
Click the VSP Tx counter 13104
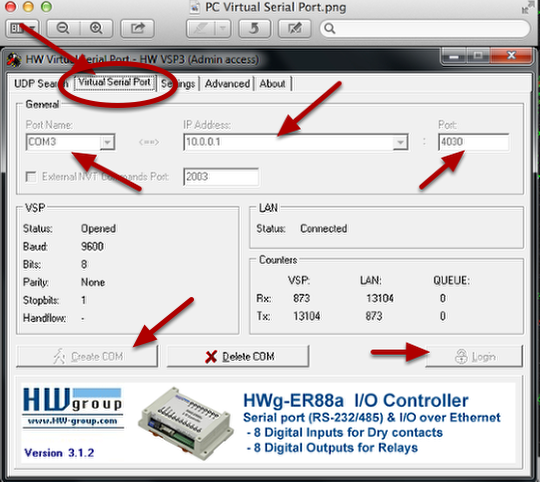(x=307, y=316)
